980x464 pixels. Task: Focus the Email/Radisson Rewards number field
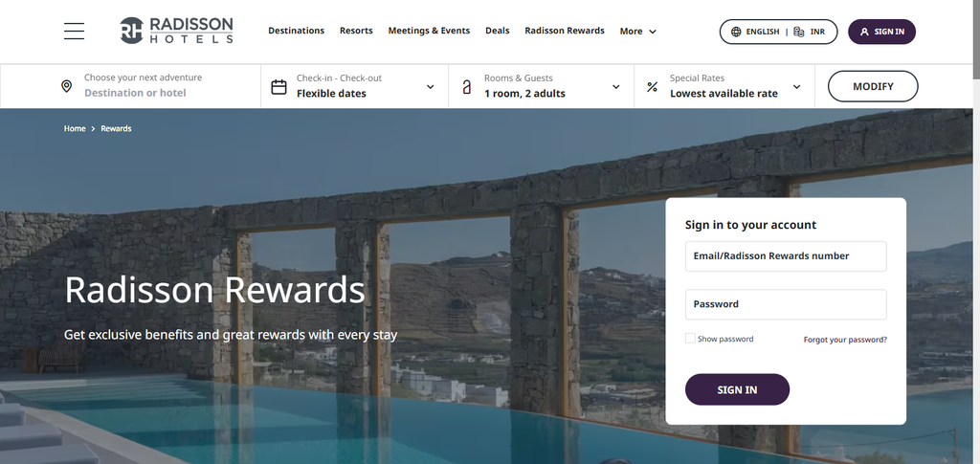[786, 256]
